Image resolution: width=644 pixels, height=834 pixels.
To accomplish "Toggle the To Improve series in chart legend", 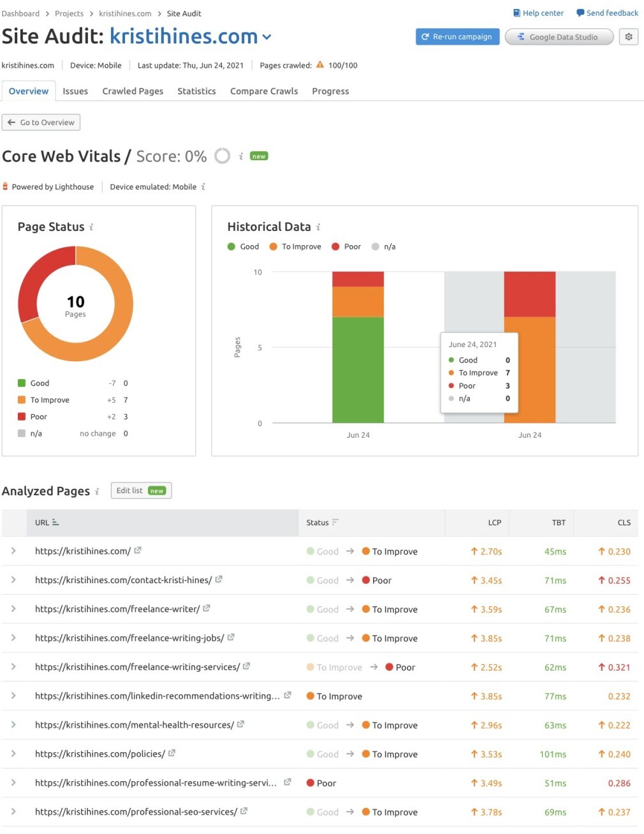I will [295, 247].
